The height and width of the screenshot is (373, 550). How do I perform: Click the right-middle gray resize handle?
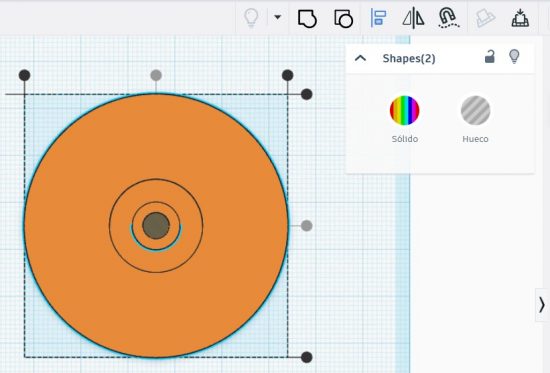coord(307,226)
